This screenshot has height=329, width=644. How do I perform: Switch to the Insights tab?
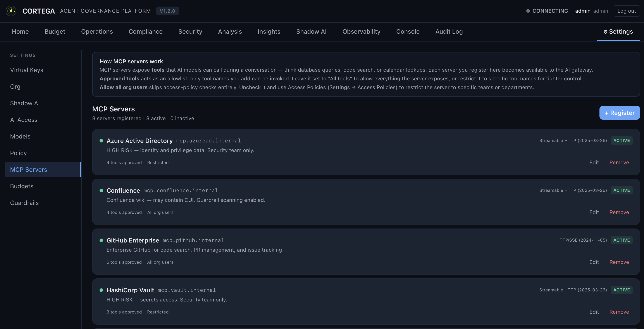click(269, 31)
